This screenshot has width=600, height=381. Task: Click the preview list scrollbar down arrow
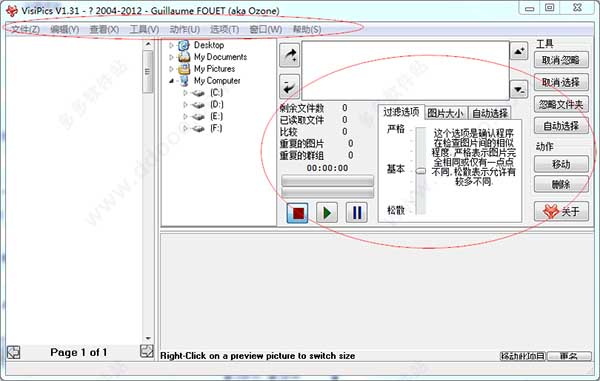[x=148, y=338]
